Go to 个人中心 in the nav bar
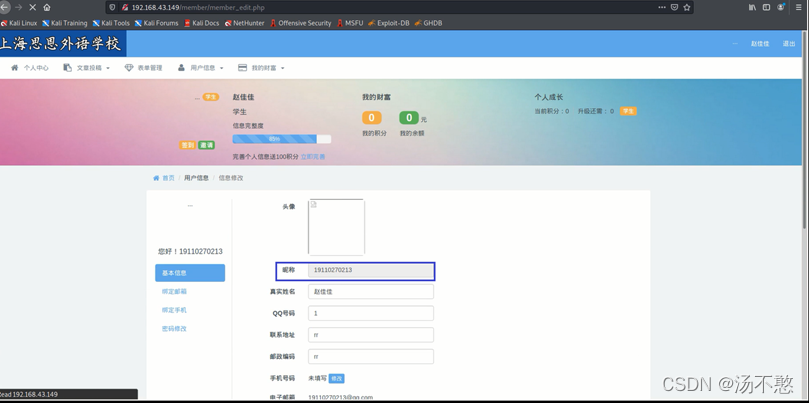The height and width of the screenshot is (403, 809). [x=30, y=68]
